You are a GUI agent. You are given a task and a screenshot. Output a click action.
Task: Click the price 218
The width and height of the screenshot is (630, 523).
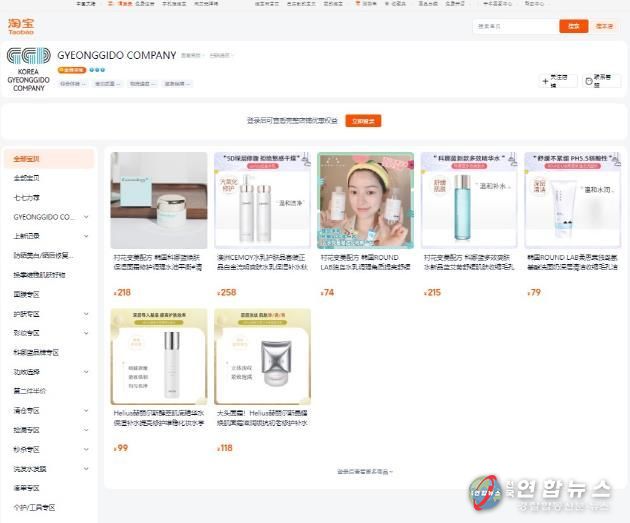click(x=122, y=292)
